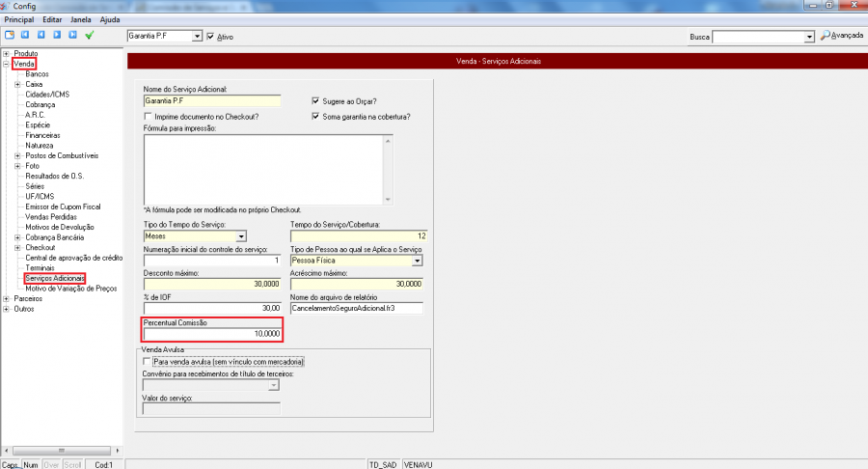
Task: Toggle Soma garantia na cobertura checkbox
Action: click(315, 116)
